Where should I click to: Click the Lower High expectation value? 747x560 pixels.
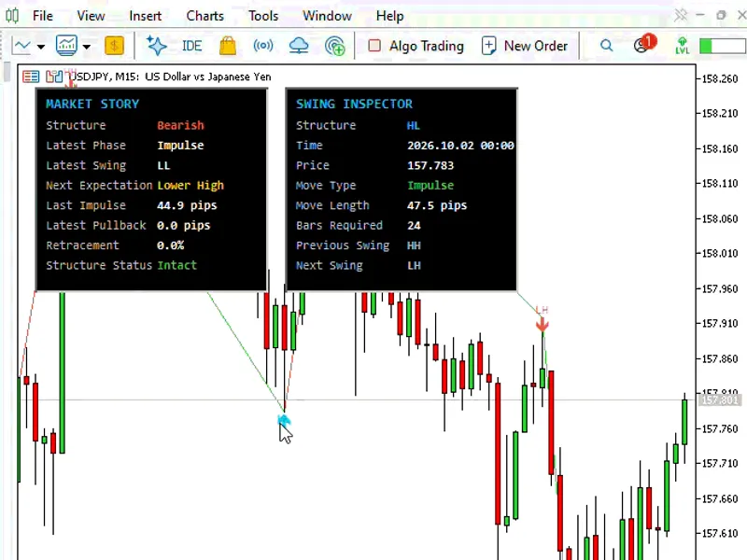click(190, 185)
